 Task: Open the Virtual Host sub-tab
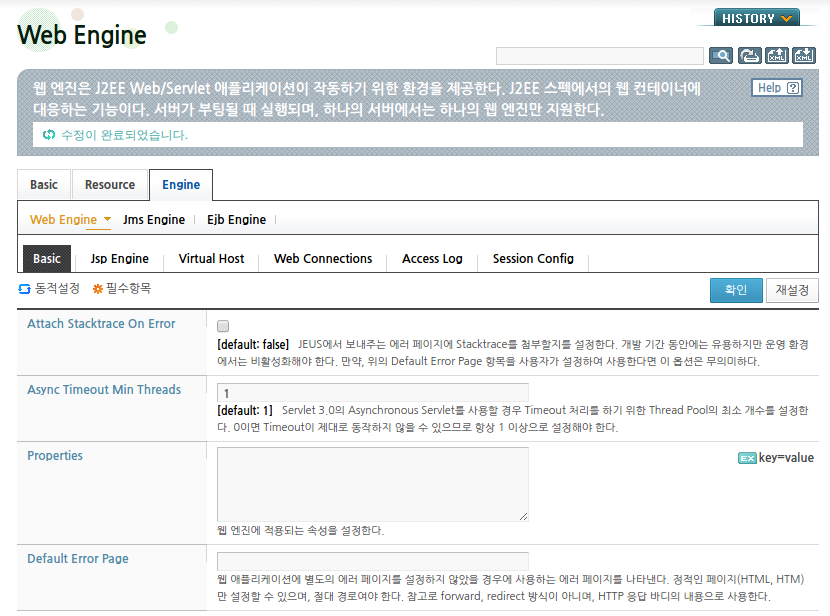click(x=211, y=259)
